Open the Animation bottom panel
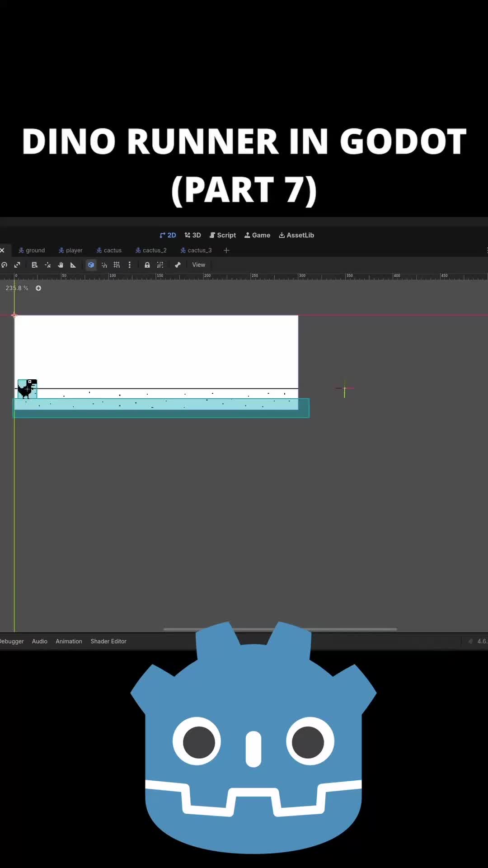 69,641
